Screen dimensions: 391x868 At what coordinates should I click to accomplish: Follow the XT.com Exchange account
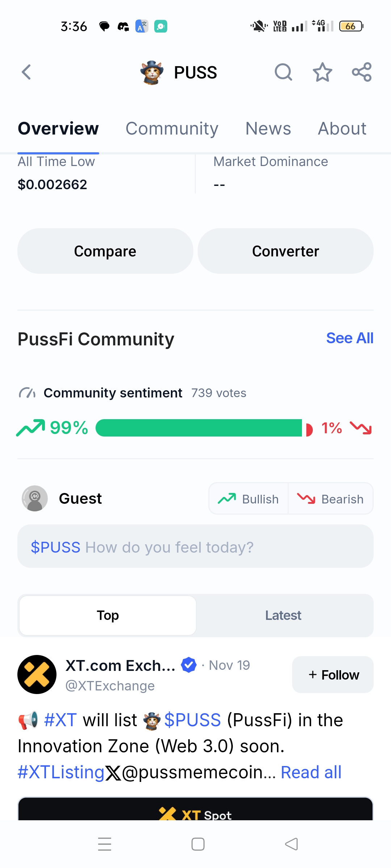pos(333,675)
